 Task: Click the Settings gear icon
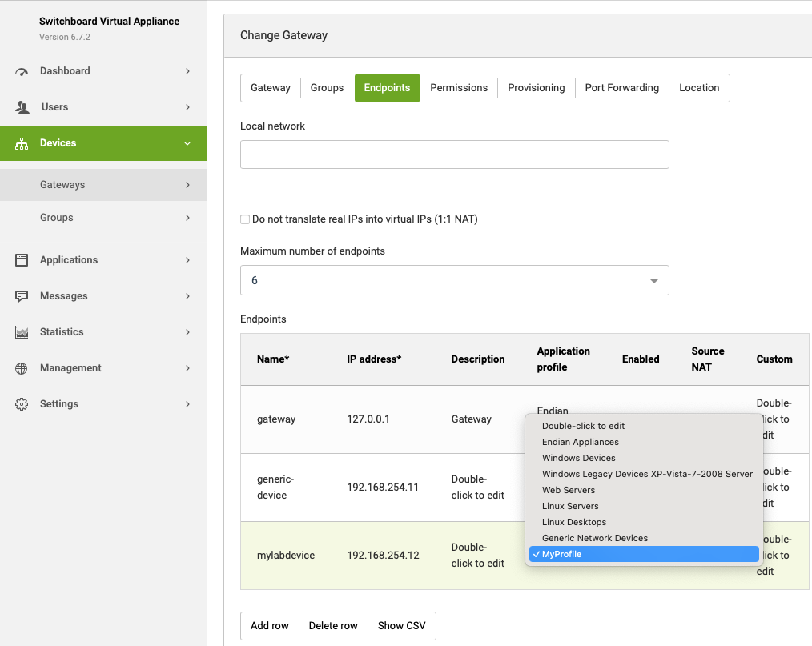(x=22, y=404)
